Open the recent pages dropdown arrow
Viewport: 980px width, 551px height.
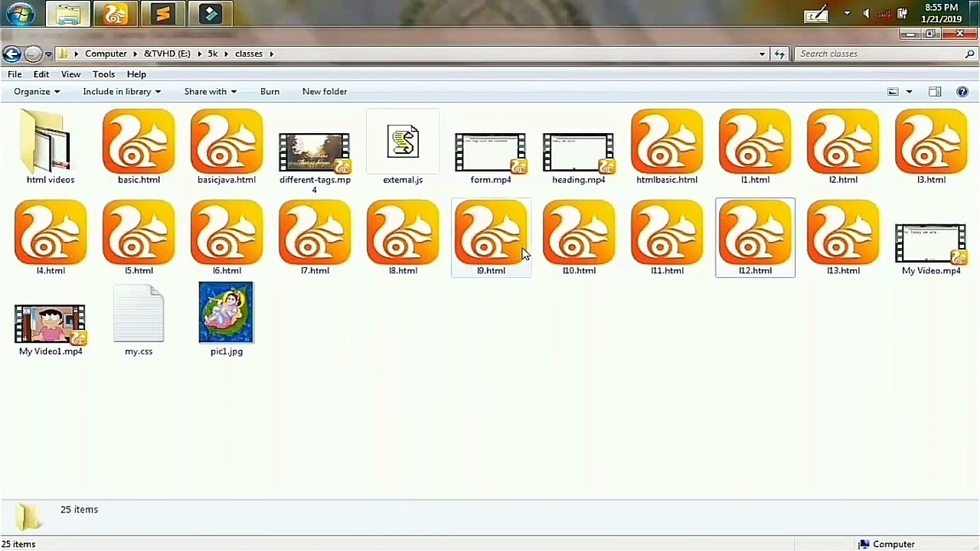click(48, 54)
